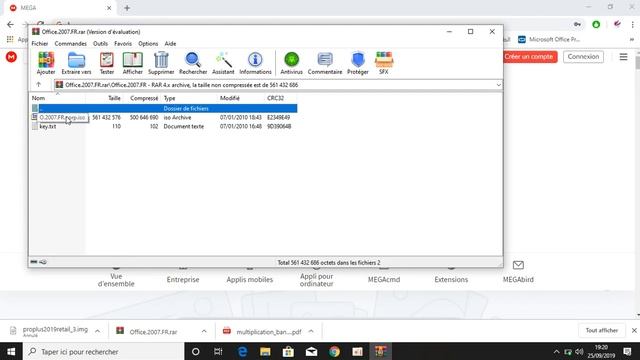
Task: Expand multiplication pdf download options
Action: point(311,331)
